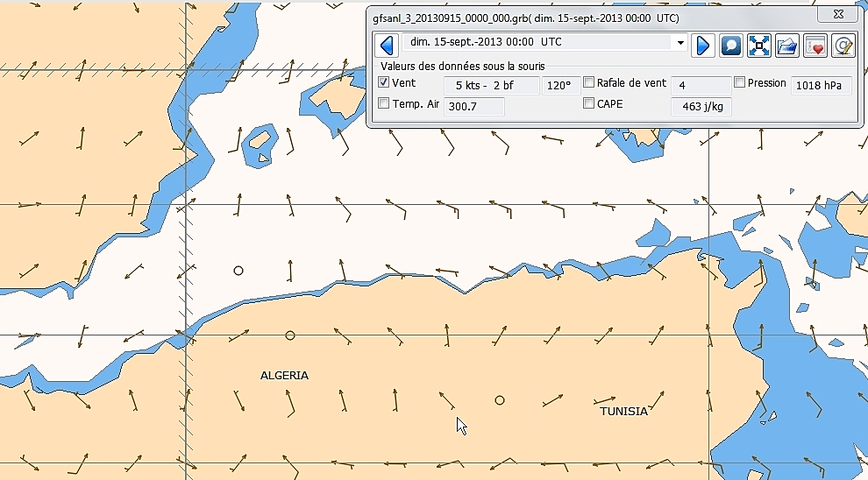Click the ALGERIA label on the map
868x480 pixels.
pyautogui.click(x=284, y=376)
